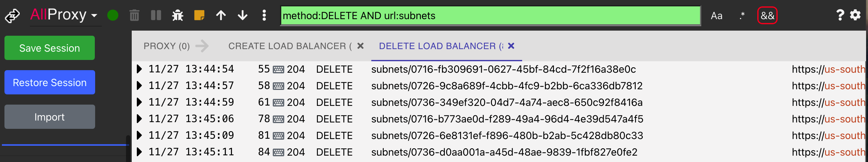This screenshot has height=162, width=868.
Task: Click the up arrow icon
Action: (x=221, y=16)
